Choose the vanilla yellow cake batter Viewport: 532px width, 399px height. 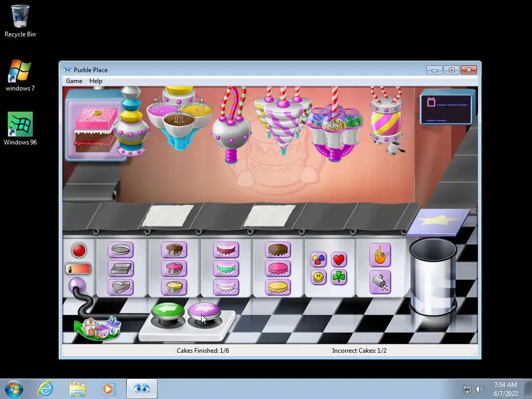(x=174, y=287)
